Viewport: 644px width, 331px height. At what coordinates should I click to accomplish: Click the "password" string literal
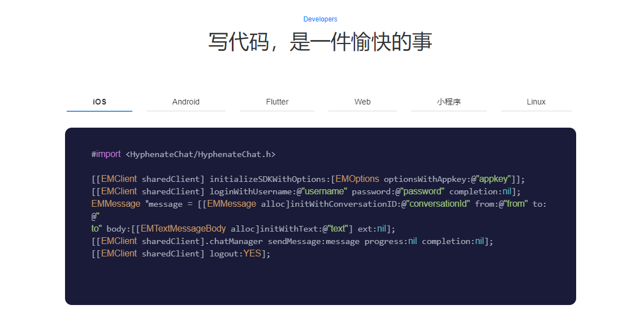(422, 191)
